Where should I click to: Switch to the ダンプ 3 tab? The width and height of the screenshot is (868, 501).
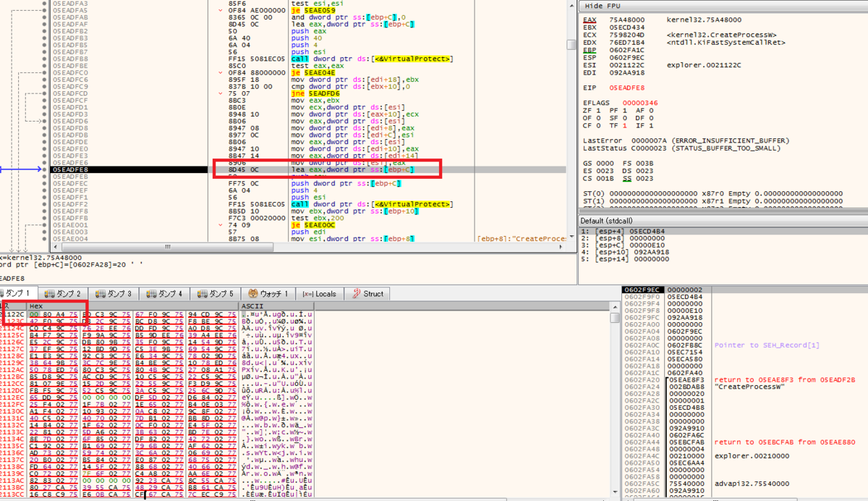pyautogui.click(x=114, y=294)
